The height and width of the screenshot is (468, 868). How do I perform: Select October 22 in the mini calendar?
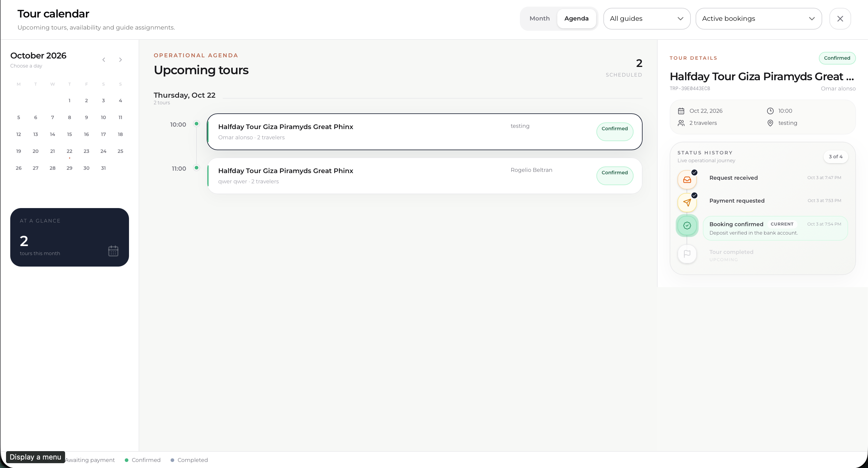(x=69, y=151)
